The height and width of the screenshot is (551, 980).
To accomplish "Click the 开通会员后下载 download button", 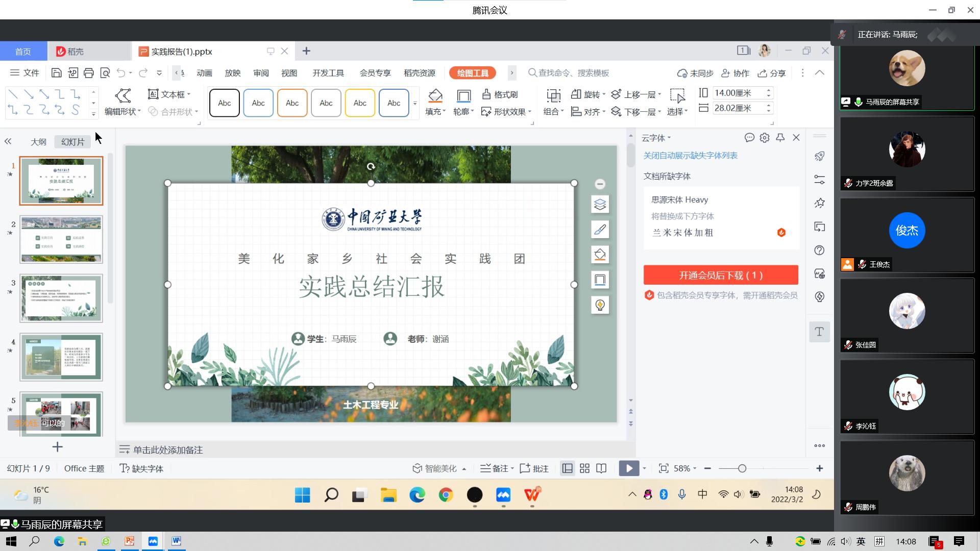I will tap(720, 274).
